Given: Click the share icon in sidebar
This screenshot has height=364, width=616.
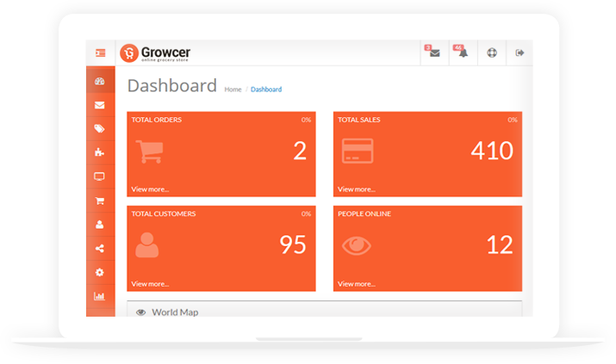Looking at the screenshot, I should (x=100, y=249).
